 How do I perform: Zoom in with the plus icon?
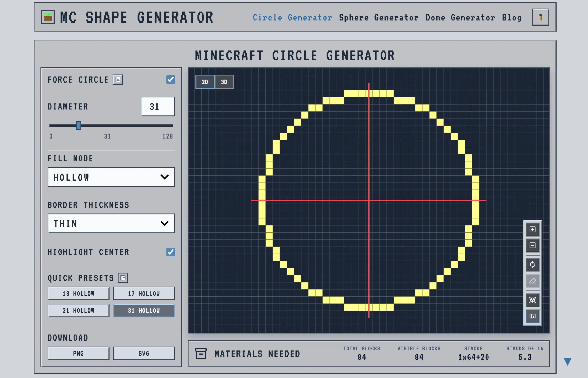point(532,229)
